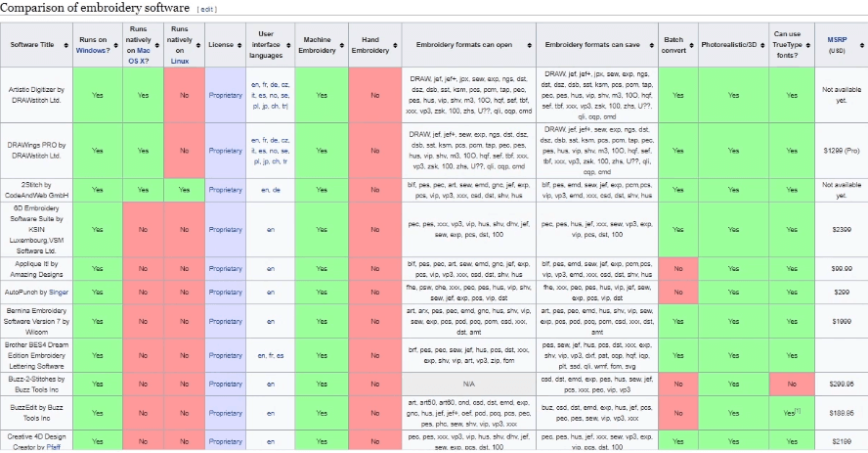Sort table by Software Title column arrows
The image size is (868, 453).
[65, 45]
